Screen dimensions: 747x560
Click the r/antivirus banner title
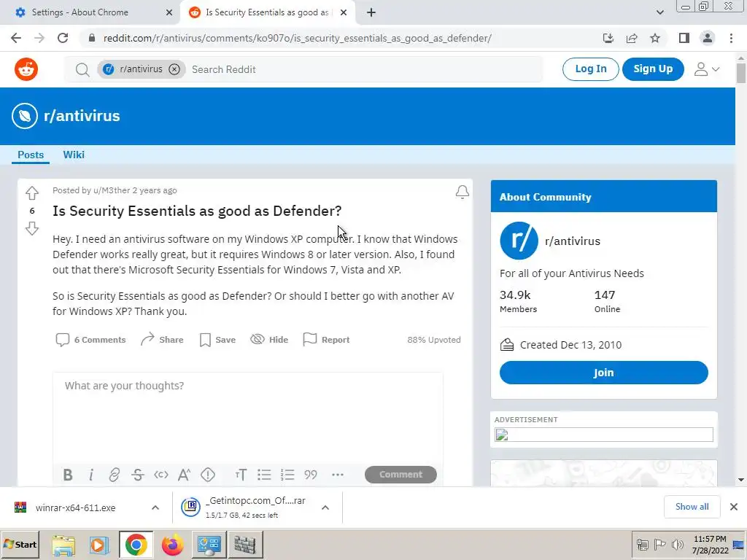coord(82,116)
